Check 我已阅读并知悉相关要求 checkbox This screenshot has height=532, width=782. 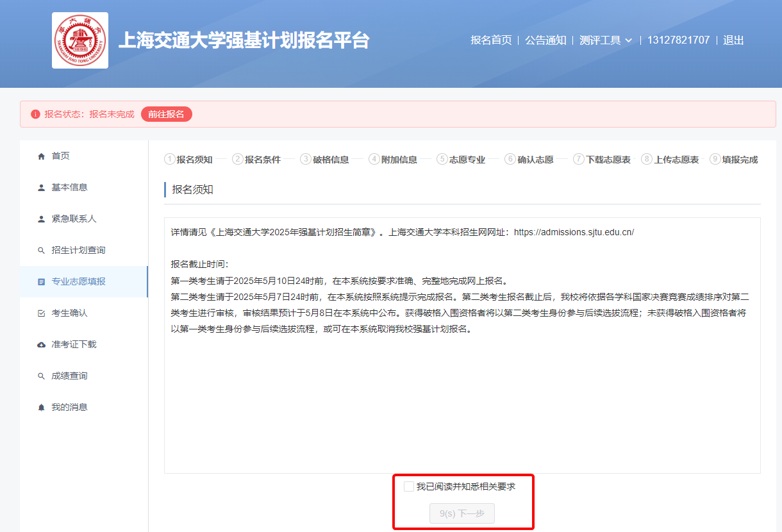tap(409, 486)
